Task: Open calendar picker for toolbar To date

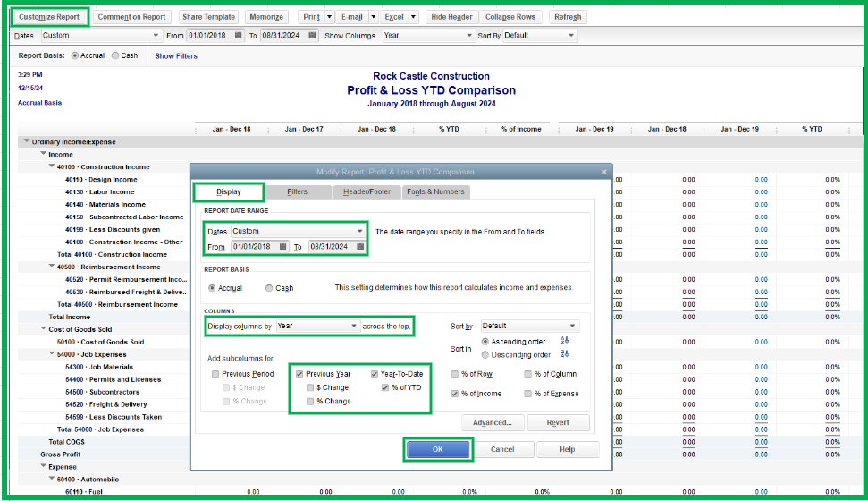Action: pyautogui.click(x=312, y=36)
